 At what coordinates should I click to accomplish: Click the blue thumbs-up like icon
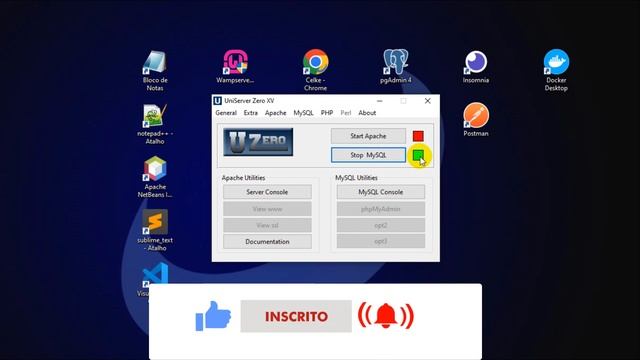(x=213, y=316)
